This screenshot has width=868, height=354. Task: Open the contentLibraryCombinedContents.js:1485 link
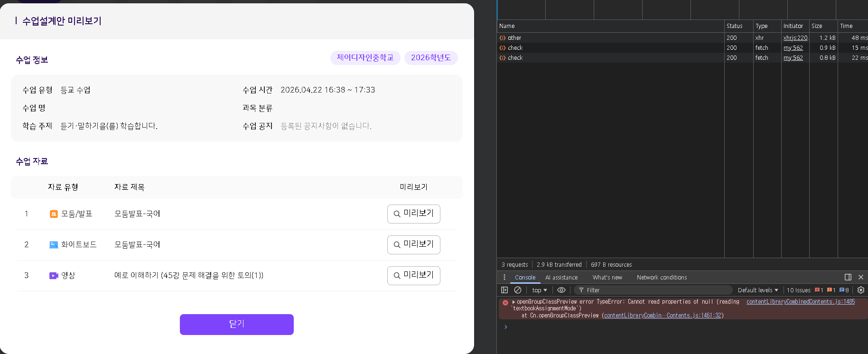click(x=800, y=302)
